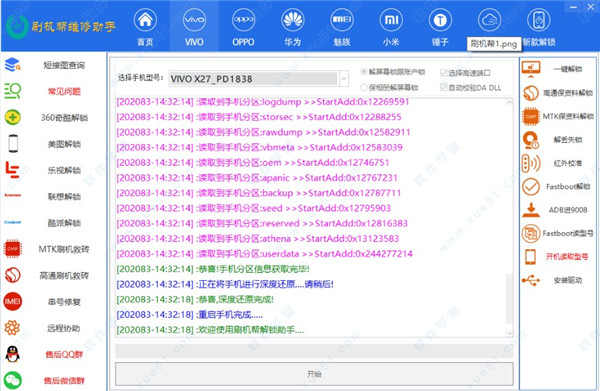Click the vbmeta partition log line
Image resolution: width=600 pixels, height=391 pixels.
click(259, 147)
